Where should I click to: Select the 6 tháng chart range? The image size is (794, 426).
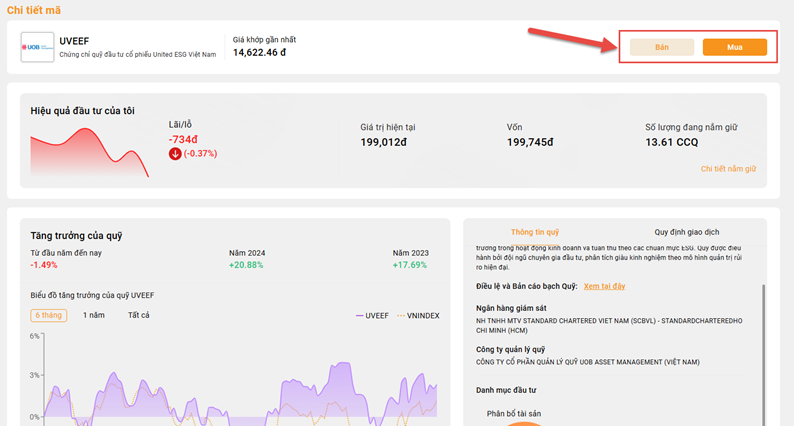pos(49,315)
